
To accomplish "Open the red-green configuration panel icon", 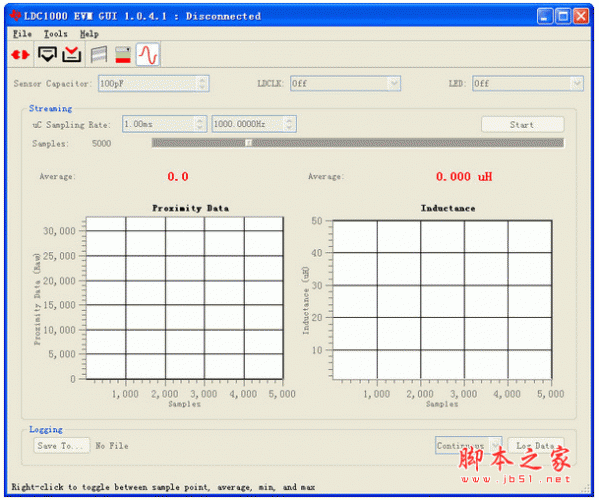I will tap(123, 55).
